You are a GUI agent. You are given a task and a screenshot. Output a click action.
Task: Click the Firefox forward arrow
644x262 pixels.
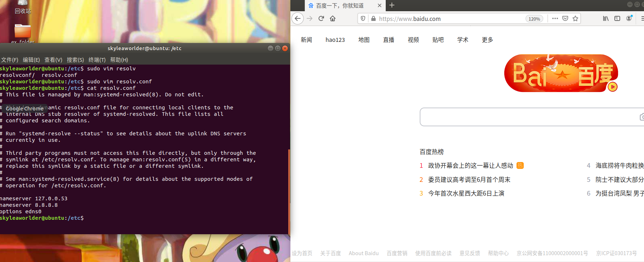[310, 18]
